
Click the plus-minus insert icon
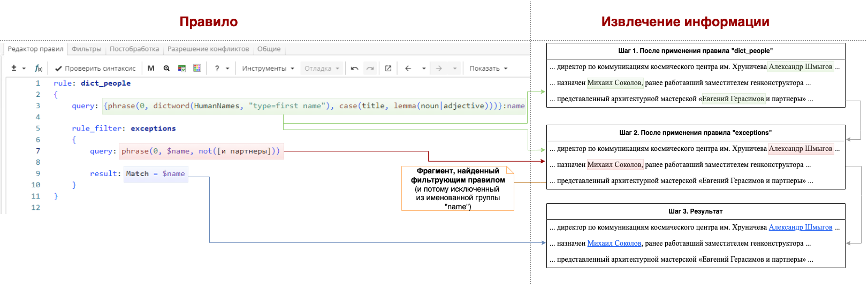[x=14, y=68]
